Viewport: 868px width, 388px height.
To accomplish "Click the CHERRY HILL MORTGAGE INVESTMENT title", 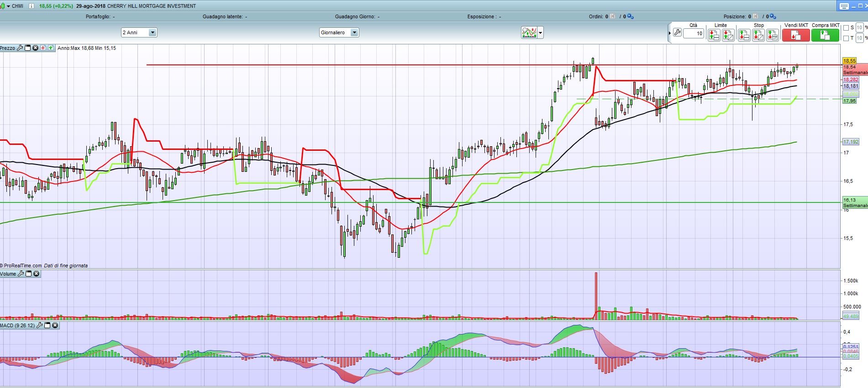I will (x=152, y=6).
